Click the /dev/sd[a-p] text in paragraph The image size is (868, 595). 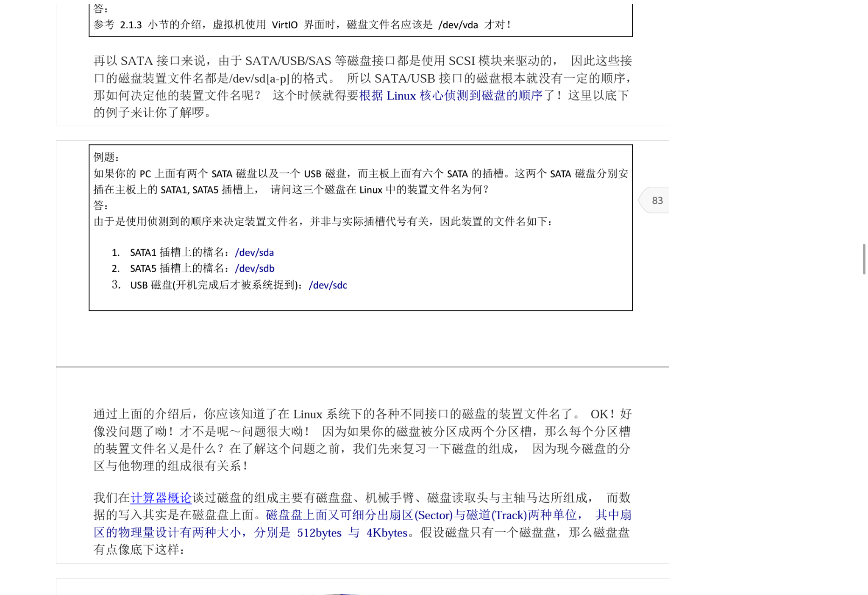[259, 78]
